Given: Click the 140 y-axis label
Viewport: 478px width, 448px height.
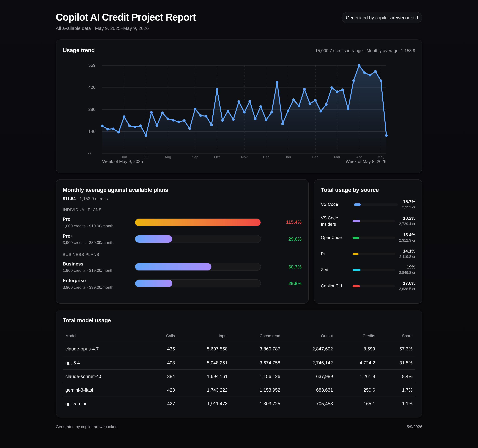Looking at the screenshot, I should pos(92,131).
